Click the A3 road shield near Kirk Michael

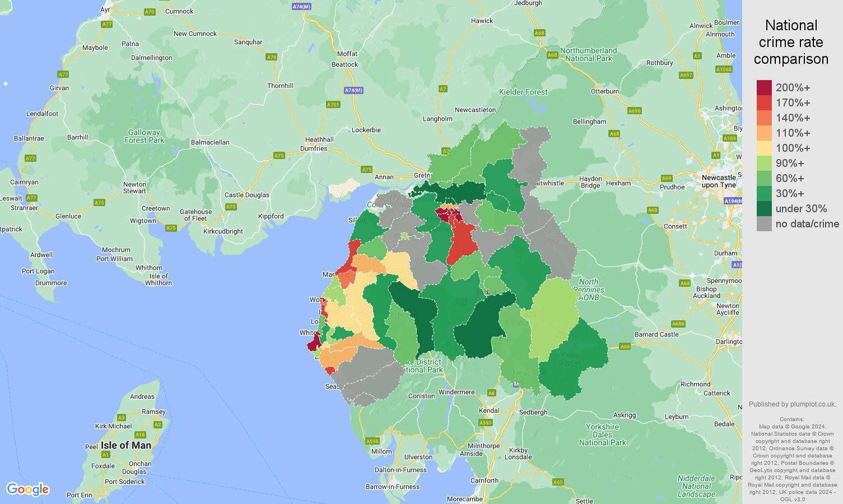(122, 418)
